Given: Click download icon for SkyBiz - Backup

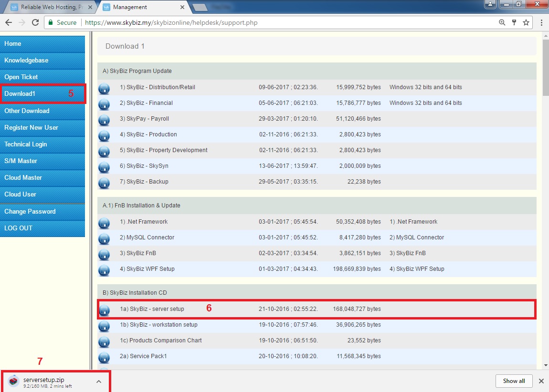Looking at the screenshot, I should tap(104, 183).
